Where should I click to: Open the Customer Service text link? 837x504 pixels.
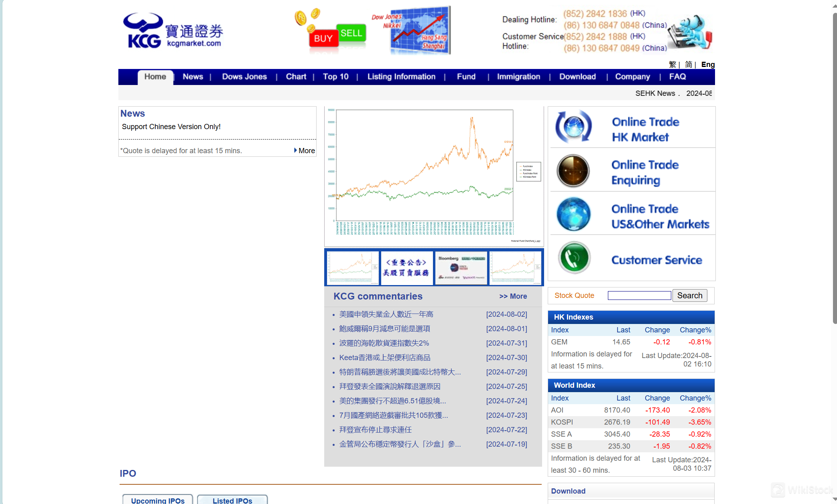(656, 260)
